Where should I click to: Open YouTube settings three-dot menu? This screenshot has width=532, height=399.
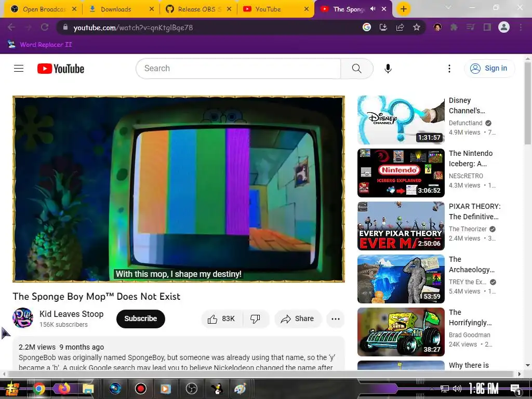tap(449, 69)
